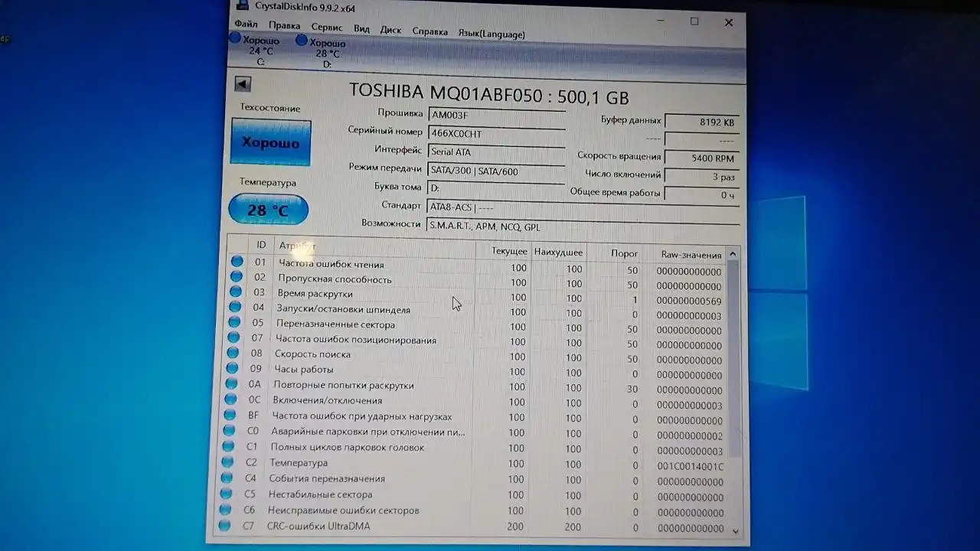Click the Хорошо health status button

(270, 142)
